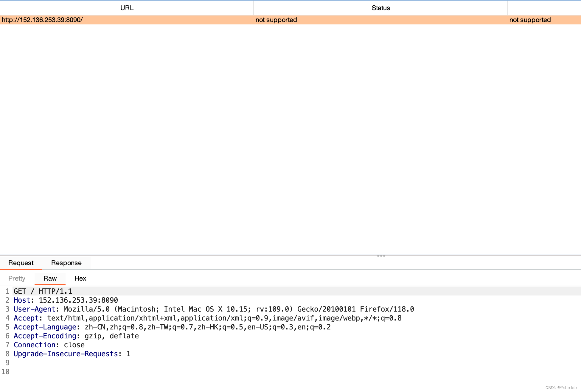The height and width of the screenshot is (392, 581).
Task: Click the Connection close header line
Action: (x=49, y=345)
